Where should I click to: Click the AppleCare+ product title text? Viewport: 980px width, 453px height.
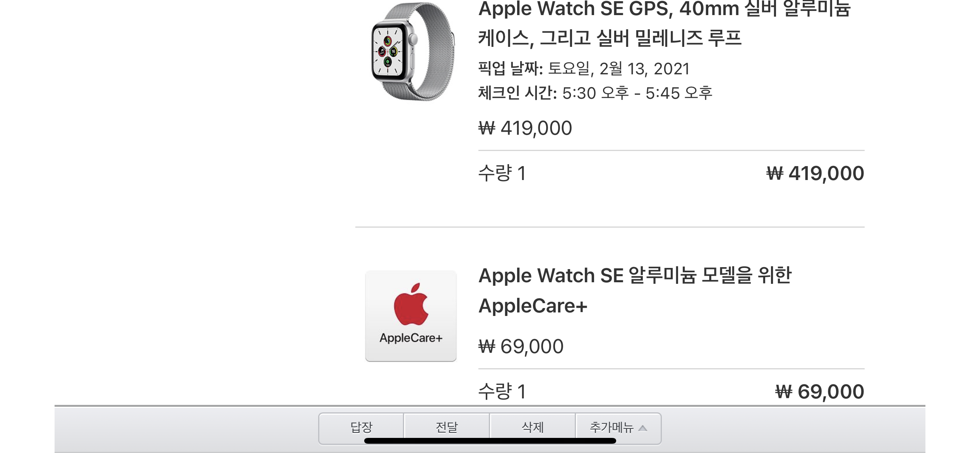tap(635, 290)
